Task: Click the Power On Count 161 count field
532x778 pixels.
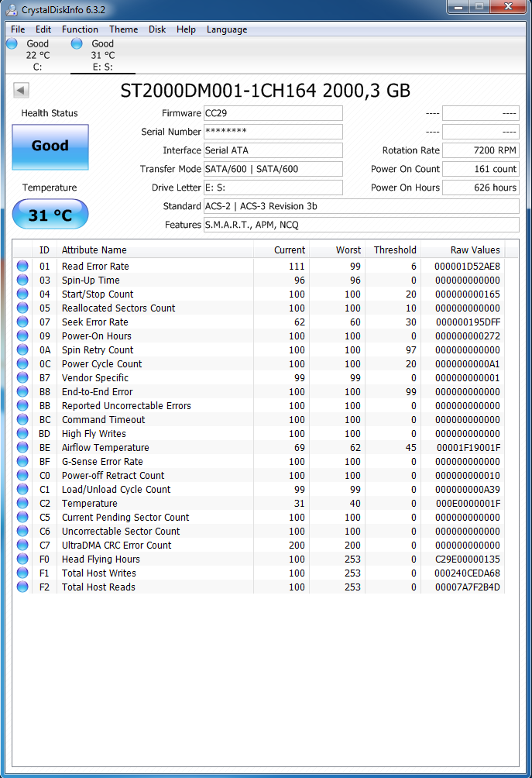Action: pyautogui.click(x=480, y=169)
